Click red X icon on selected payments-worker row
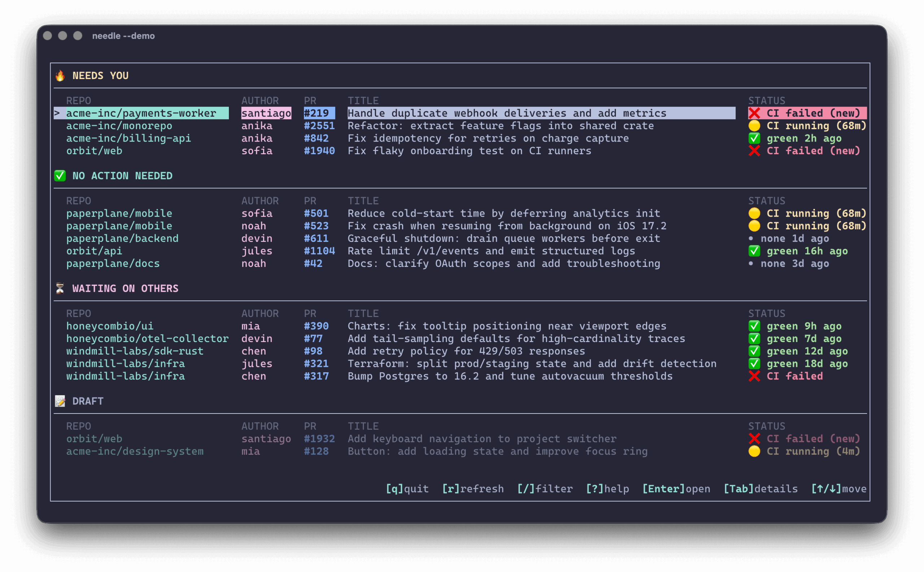 point(754,113)
